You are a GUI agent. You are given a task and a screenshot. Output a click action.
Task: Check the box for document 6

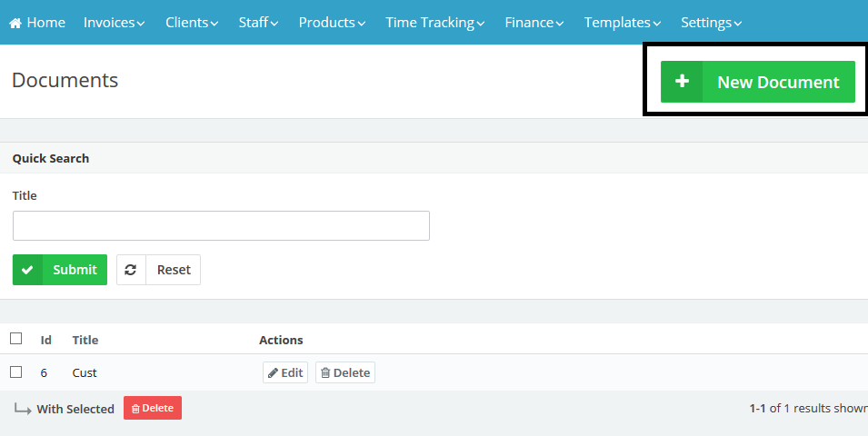click(x=15, y=372)
